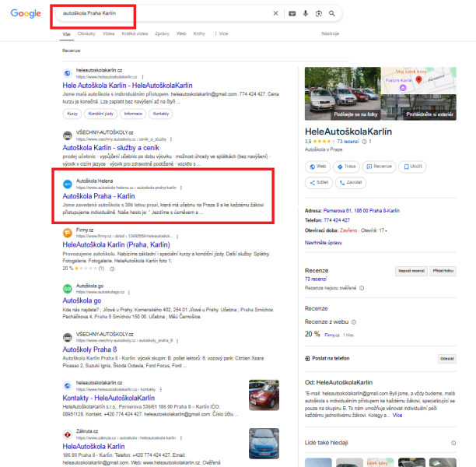
Task: Click the Recenze button in knowledge panel
Action: point(379,167)
